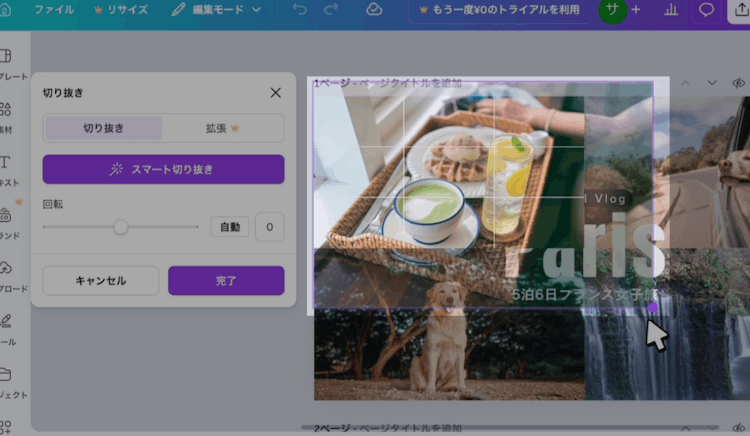Click the キャンセル button
The width and height of the screenshot is (750, 436).
(x=100, y=281)
